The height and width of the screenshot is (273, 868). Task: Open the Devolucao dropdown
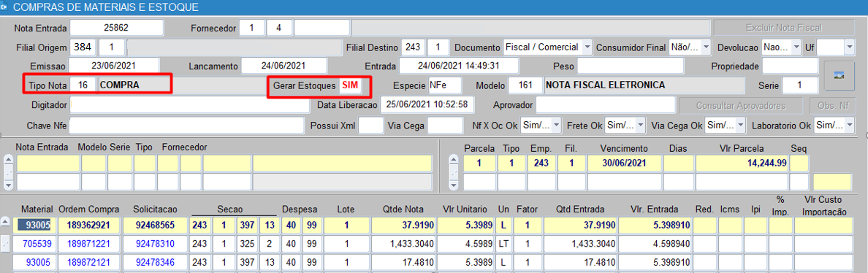[x=797, y=47]
